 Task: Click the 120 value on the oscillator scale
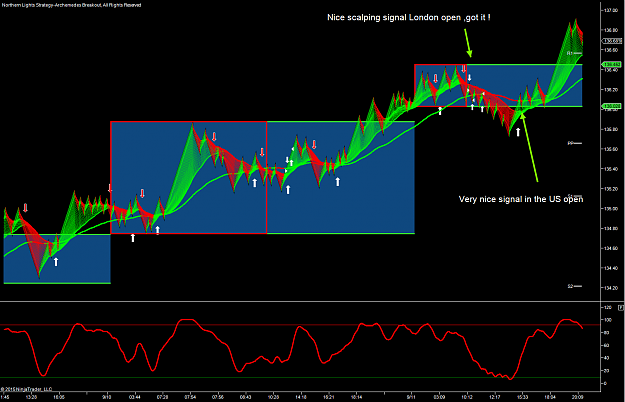608,308
